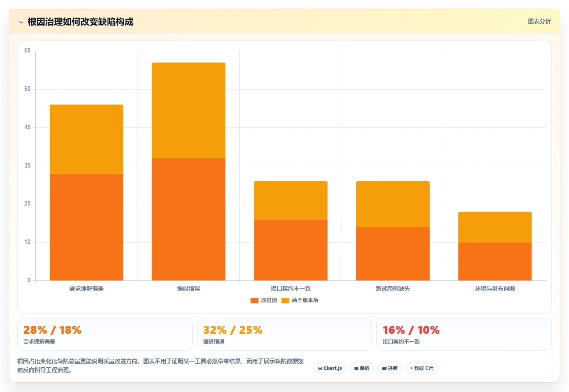
Task: Click the 根因占比变化 description paragraph
Action: (161, 366)
